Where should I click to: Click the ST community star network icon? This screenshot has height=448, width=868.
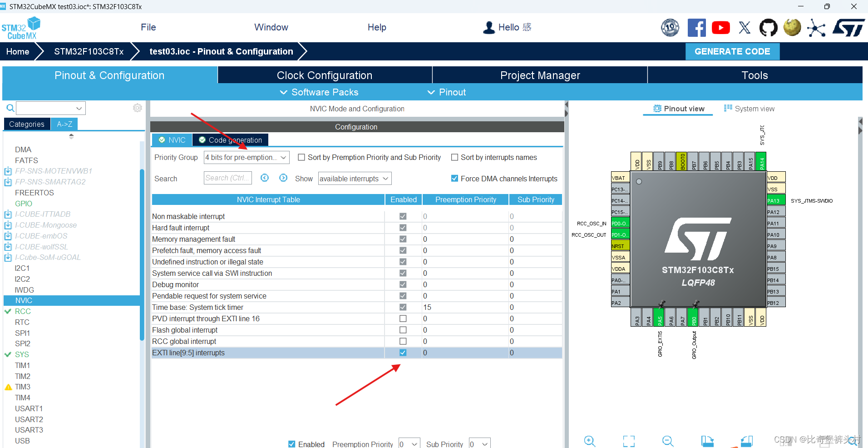816,28
